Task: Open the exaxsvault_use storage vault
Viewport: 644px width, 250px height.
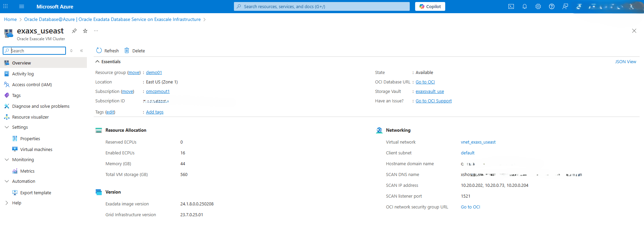Action: (430, 91)
